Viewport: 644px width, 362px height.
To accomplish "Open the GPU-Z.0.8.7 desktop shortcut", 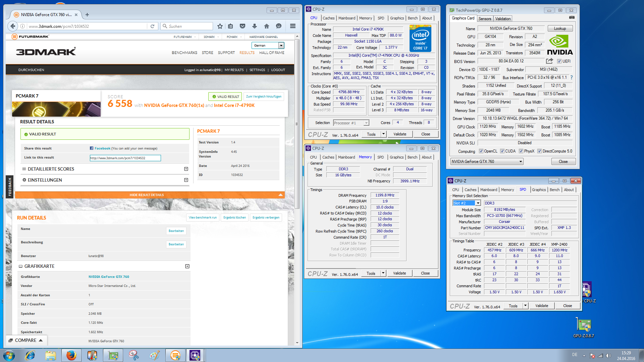I will pyautogui.click(x=584, y=327).
